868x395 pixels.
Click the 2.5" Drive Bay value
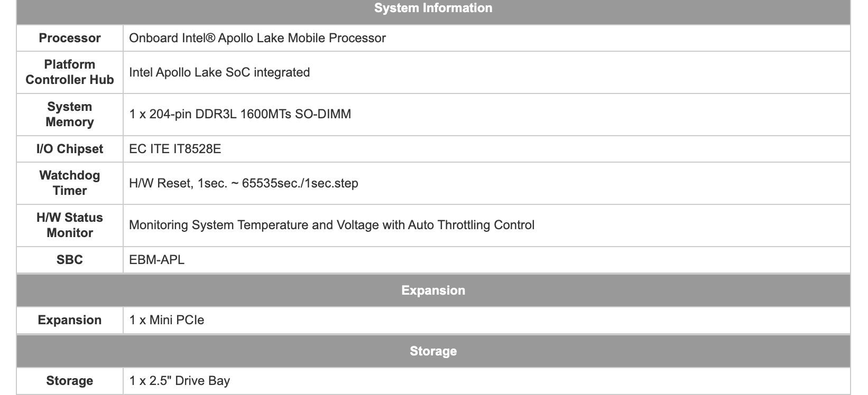tap(180, 381)
